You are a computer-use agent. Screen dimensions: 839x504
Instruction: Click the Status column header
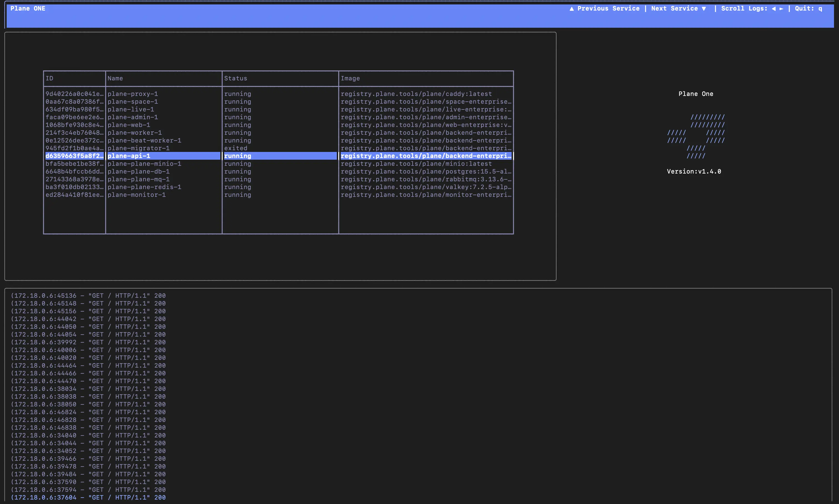(x=236, y=78)
